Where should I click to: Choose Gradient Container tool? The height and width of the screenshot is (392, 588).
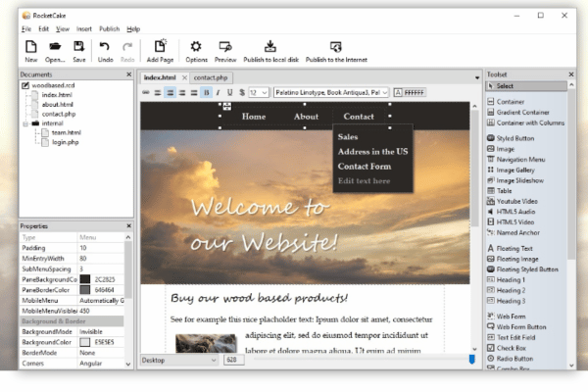(x=517, y=112)
